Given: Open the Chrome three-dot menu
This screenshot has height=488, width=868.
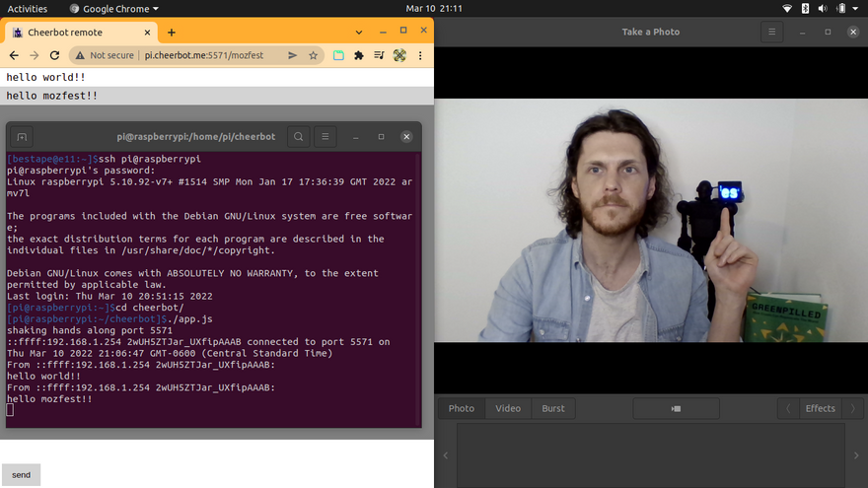Looking at the screenshot, I should click(422, 56).
